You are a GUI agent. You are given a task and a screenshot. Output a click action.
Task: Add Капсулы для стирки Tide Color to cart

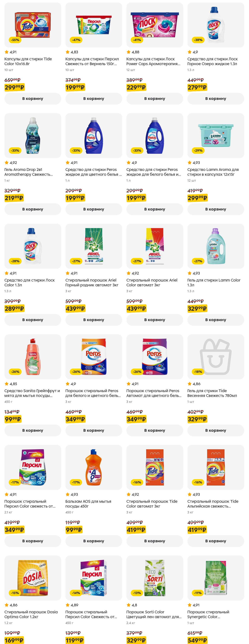(32, 99)
